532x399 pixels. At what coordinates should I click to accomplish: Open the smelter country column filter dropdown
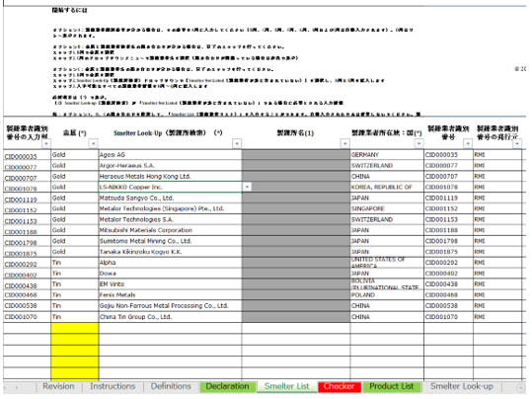click(418, 144)
